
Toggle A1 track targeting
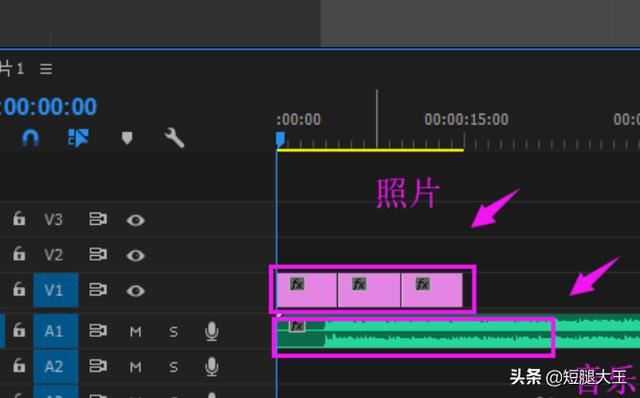56,331
